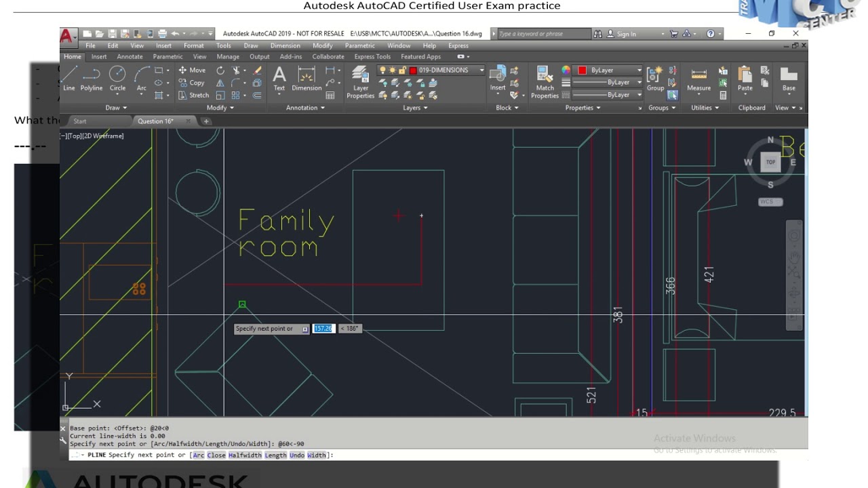The image size is (868, 488).
Task: Click the Measure tool
Action: 698,79
